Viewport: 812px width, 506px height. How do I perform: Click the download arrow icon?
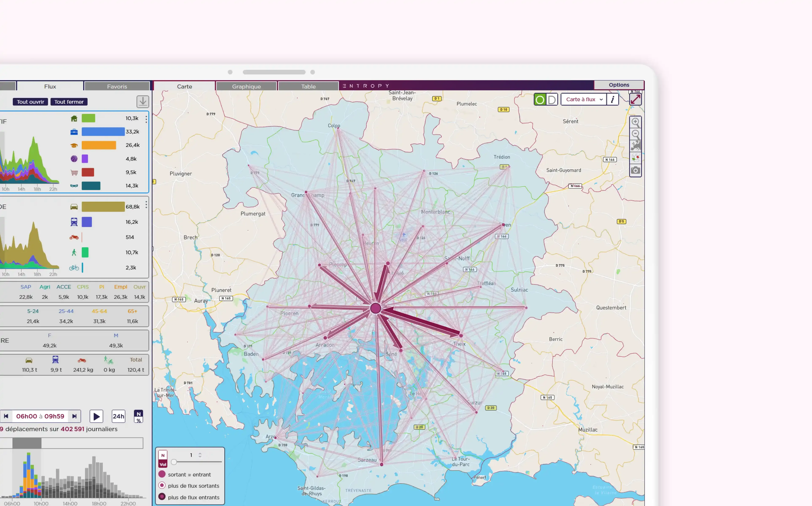[143, 101]
